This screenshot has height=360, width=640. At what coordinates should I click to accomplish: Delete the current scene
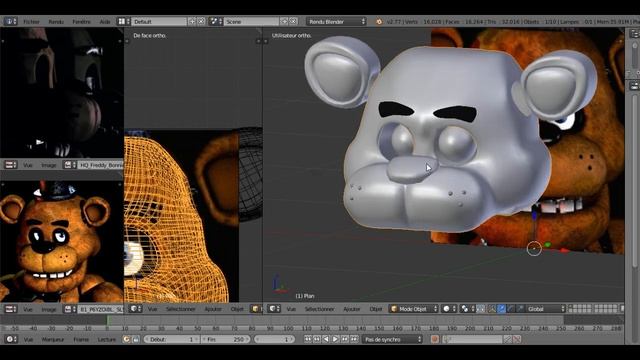[293, 21]
